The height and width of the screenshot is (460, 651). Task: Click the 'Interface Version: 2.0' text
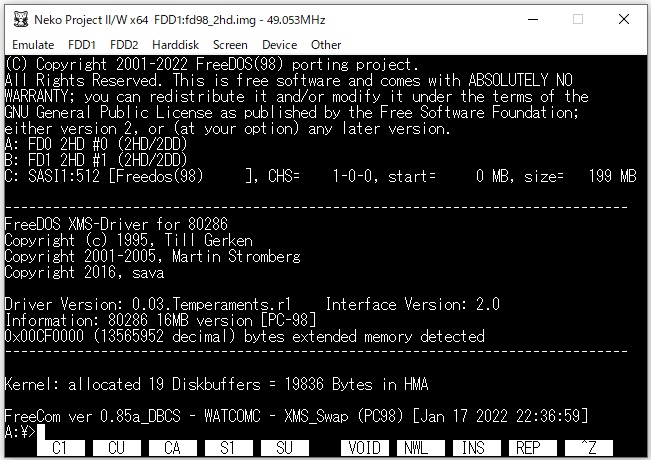413,304
